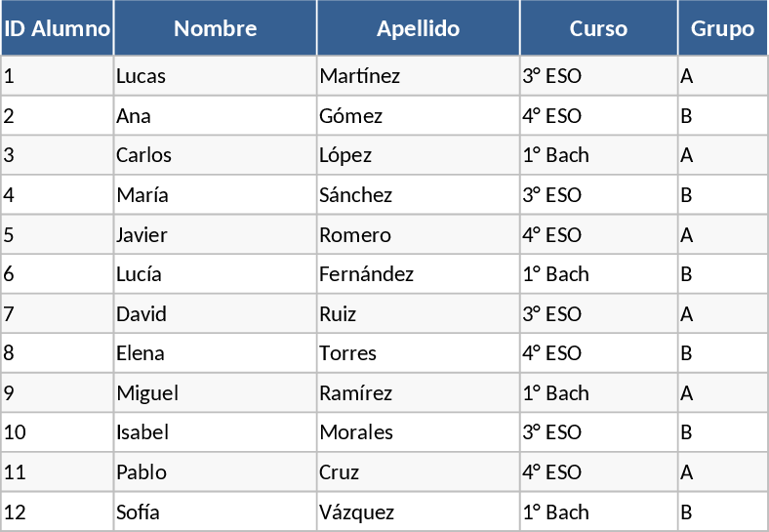Screen dimensions: 769x532
Task: Select the Ramírez surname cell
Action: coord(355,393)
